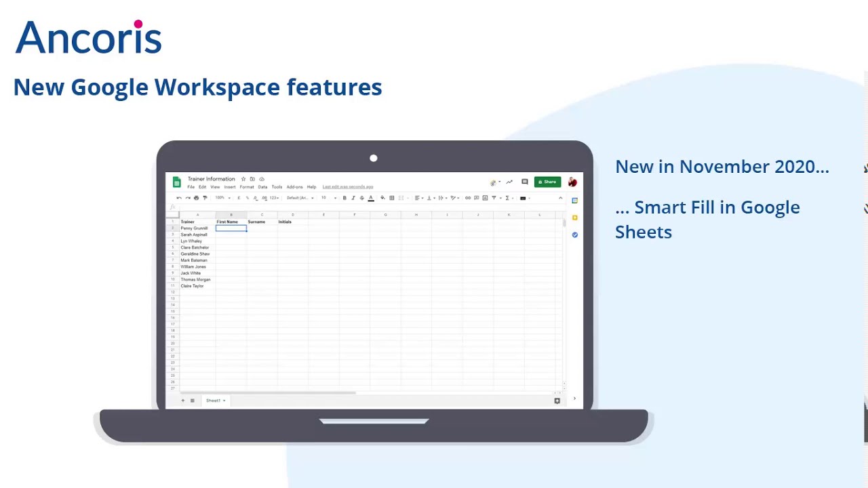Viewport: 868px width, 488px height.
Task: Open the zoom 100% dropdown
Action: (222, 198)
